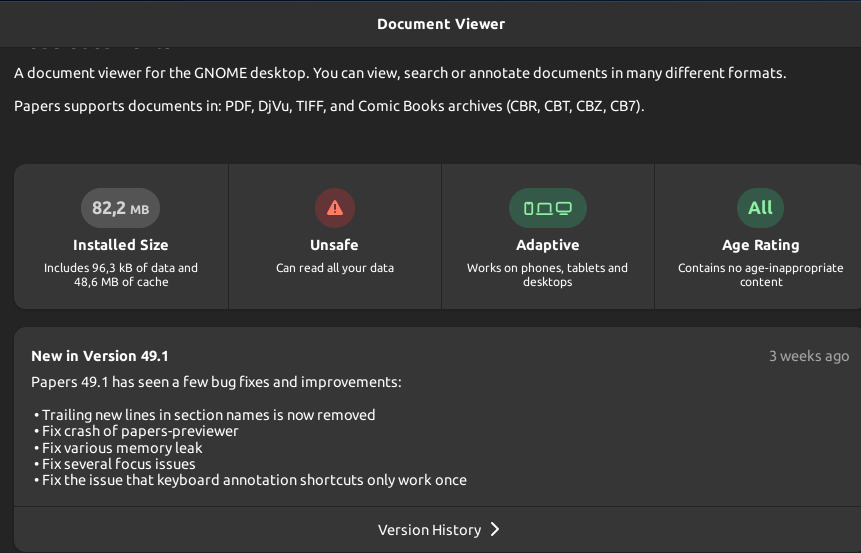Click the supported document formats sentence

point(329,106)
